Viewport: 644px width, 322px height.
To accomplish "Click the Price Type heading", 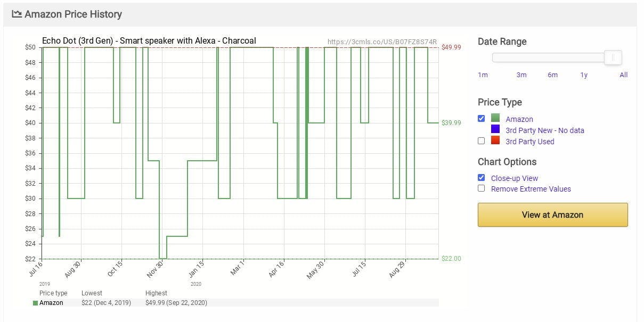I will pyautogui.click(x=500, y=102).
